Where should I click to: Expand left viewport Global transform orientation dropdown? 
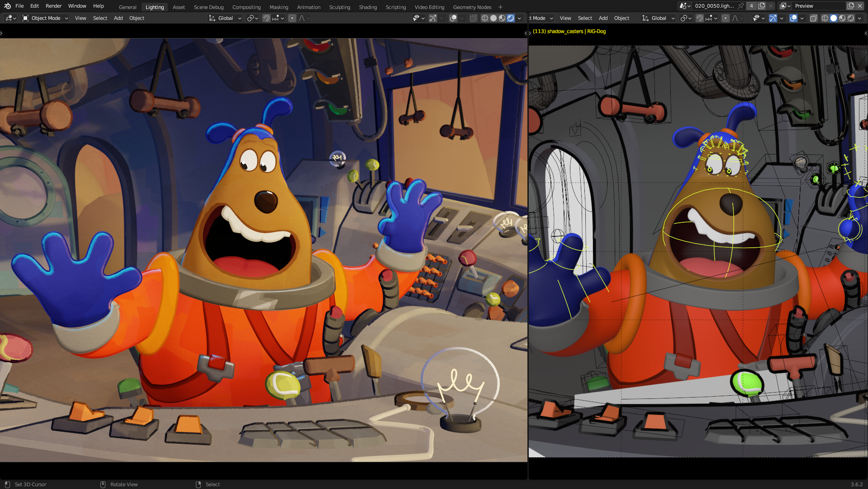[225, 18]
